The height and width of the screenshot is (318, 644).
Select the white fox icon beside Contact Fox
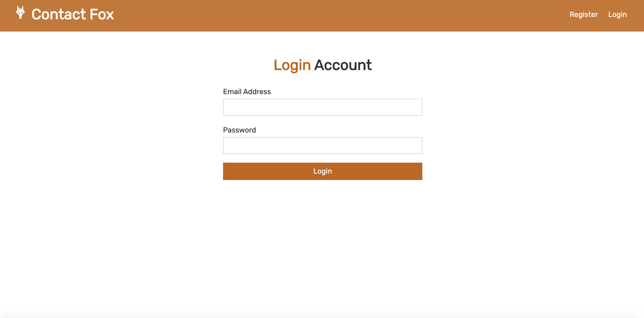click(x=20, y=12)
